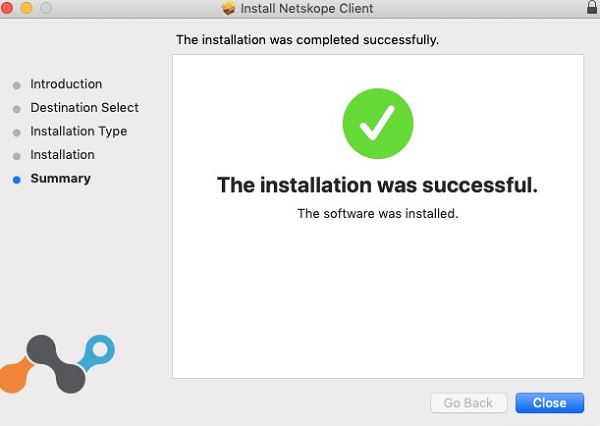Viewport: 600px width, 426px height.
Task: Click the "Install Netskope Client" window title
Action: 307,9
